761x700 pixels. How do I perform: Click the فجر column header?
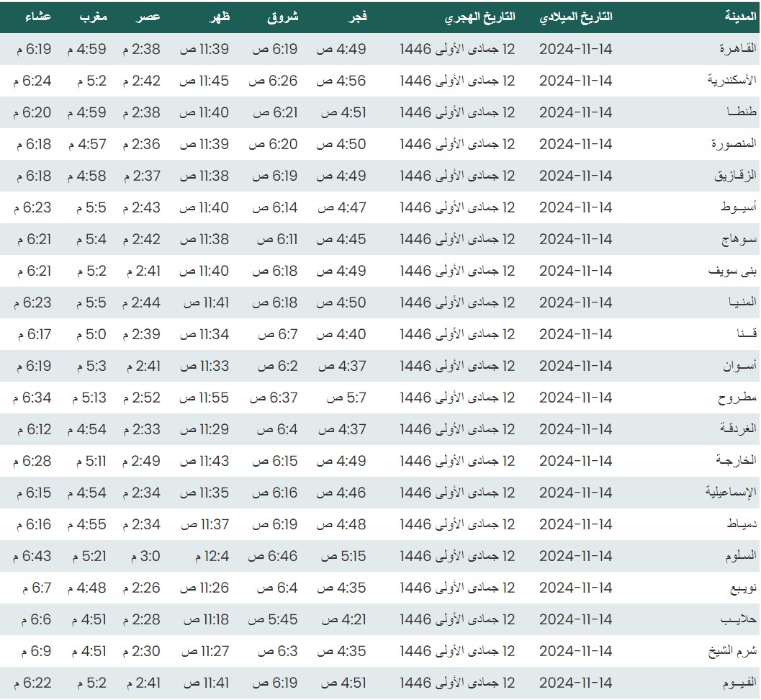click(x=358, y=17)
